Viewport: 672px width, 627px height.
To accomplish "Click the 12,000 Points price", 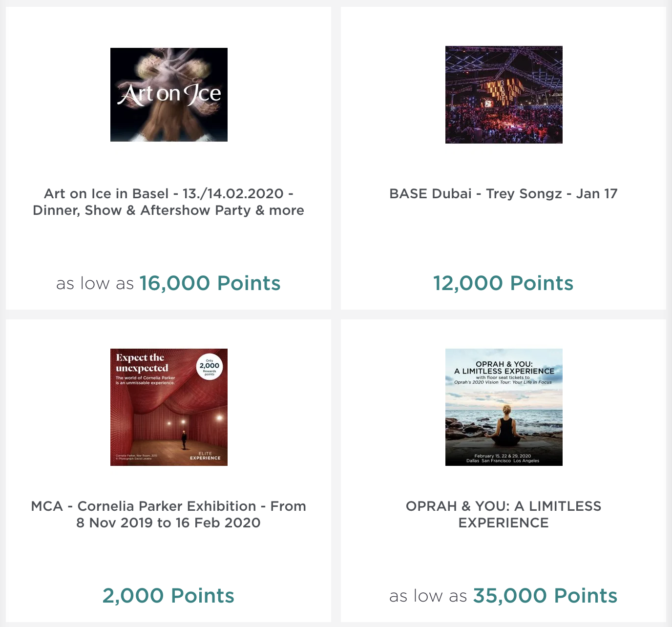I will tap(504, 283).
